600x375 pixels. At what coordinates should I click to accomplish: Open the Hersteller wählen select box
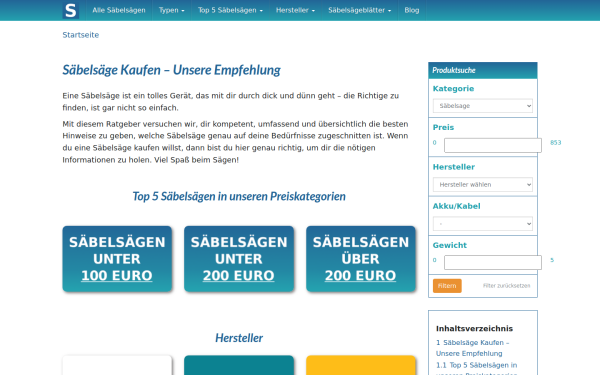point(483,184)
